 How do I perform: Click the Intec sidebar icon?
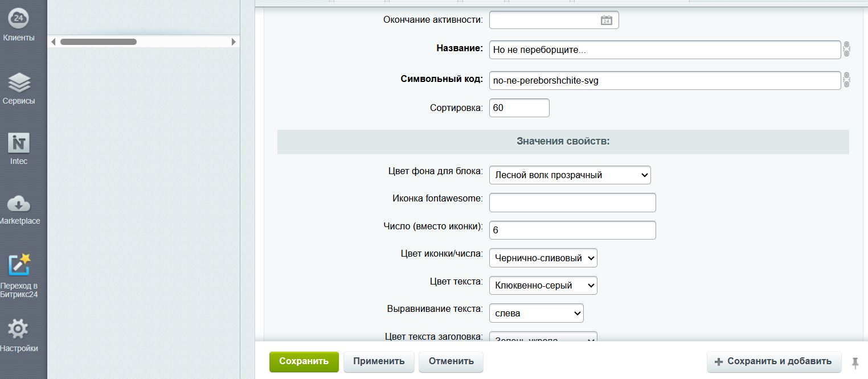(19, 148)
